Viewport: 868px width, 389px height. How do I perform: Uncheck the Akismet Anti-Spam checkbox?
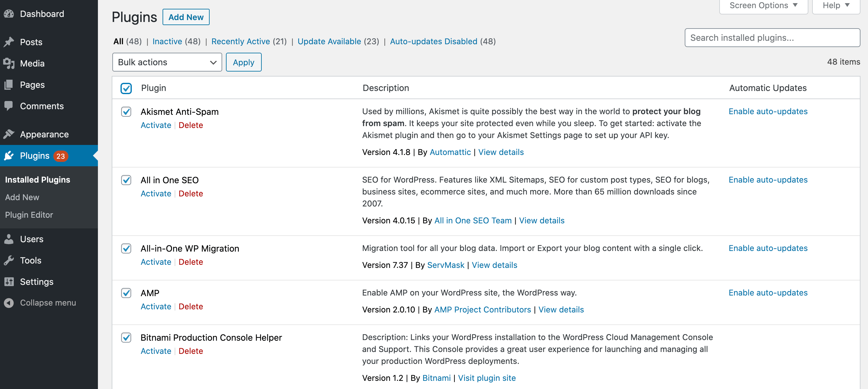click(x=126, y=111)
